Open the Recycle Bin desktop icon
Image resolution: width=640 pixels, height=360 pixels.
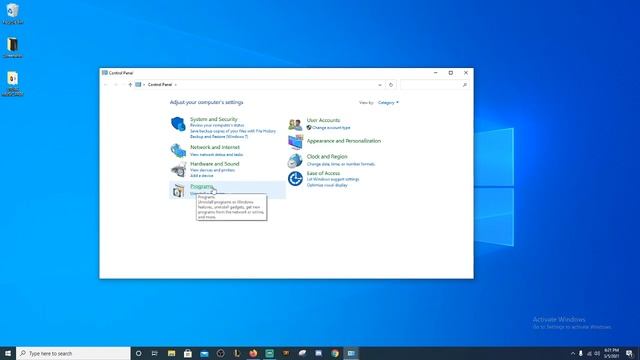click(13, 14)
